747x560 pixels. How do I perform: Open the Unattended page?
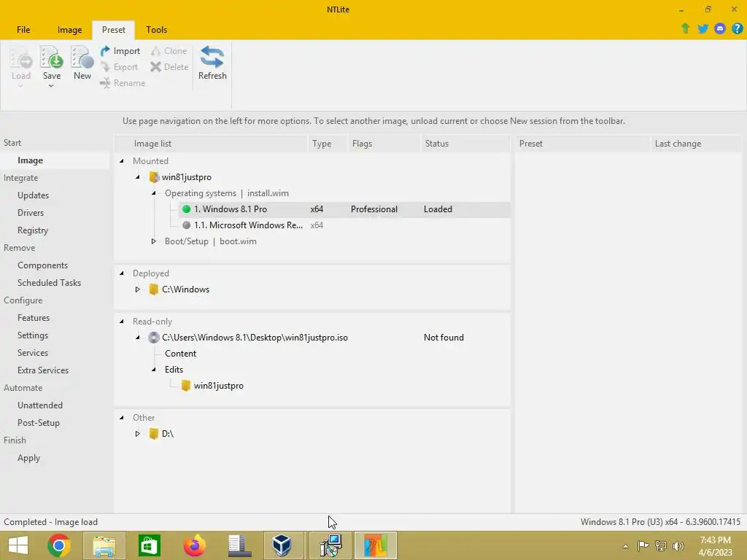tap(40, 405)
